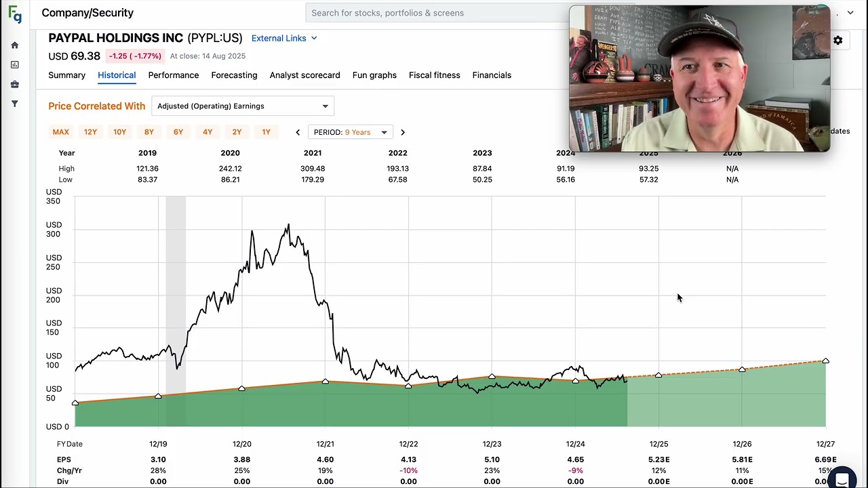Open the Analyst scorecard tab
The height and width of the screenshot is (488, 868).
[304, 75]
